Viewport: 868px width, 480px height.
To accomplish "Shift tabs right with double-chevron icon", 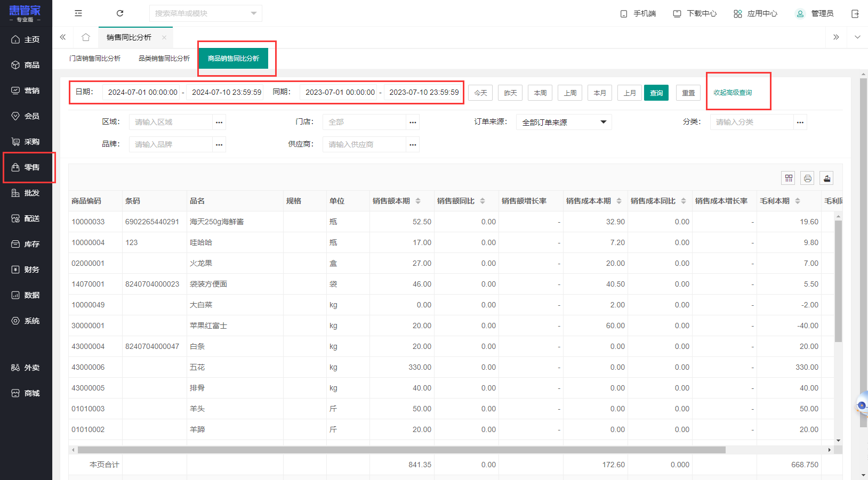I will tap(836, 37).
